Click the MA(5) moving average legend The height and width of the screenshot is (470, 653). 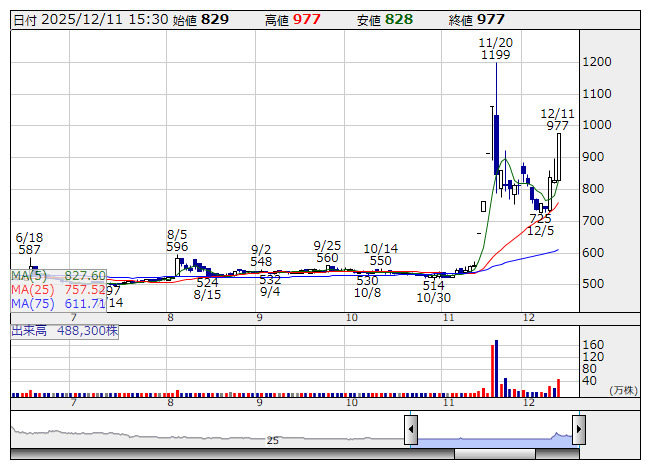pyautogui.click(x=59, y=275)
